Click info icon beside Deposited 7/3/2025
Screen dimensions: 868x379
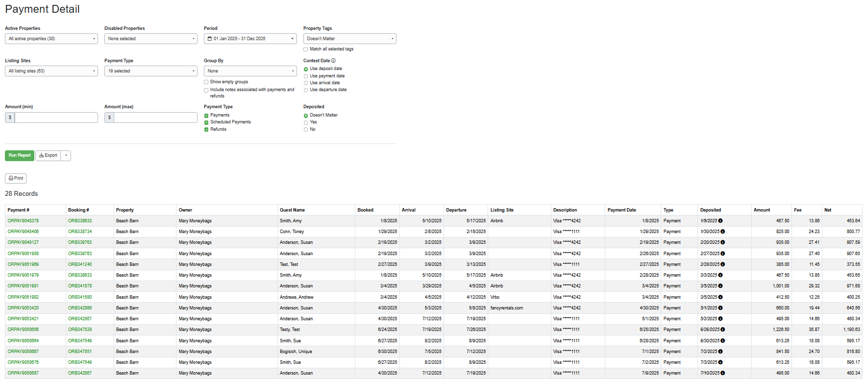(720, 362)
